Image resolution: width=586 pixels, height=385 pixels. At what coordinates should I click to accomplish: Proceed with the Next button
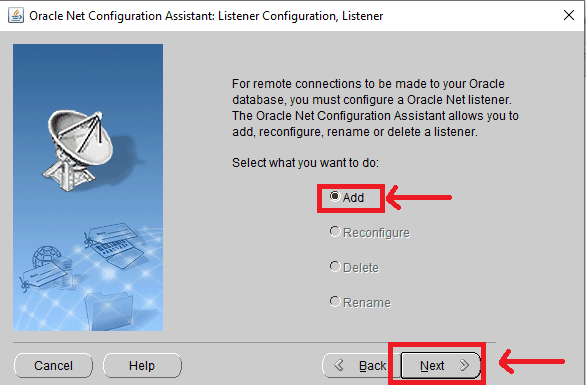(x=441, y=365)
